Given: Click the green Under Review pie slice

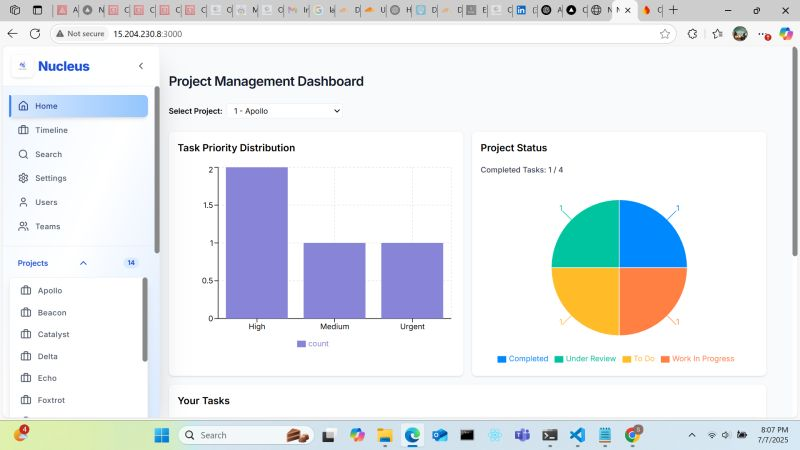Looking at the screenshot, I should tap(591, 239).
